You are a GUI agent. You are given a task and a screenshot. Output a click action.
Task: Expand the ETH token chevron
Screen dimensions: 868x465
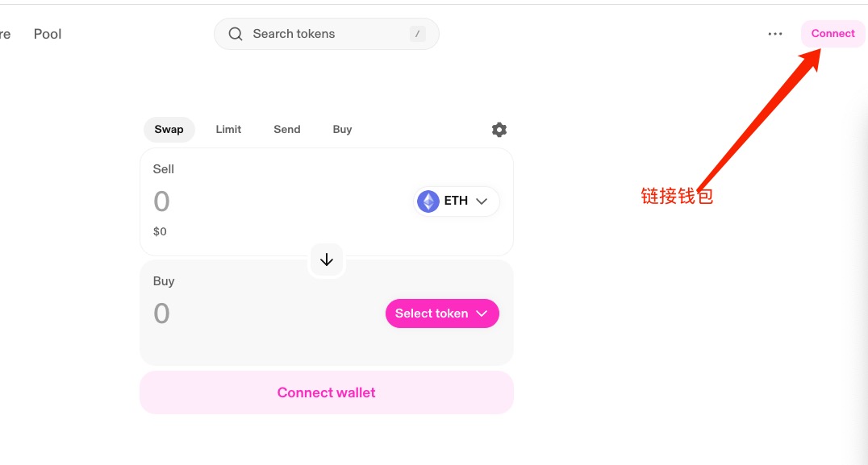click(x=482, y=201)
